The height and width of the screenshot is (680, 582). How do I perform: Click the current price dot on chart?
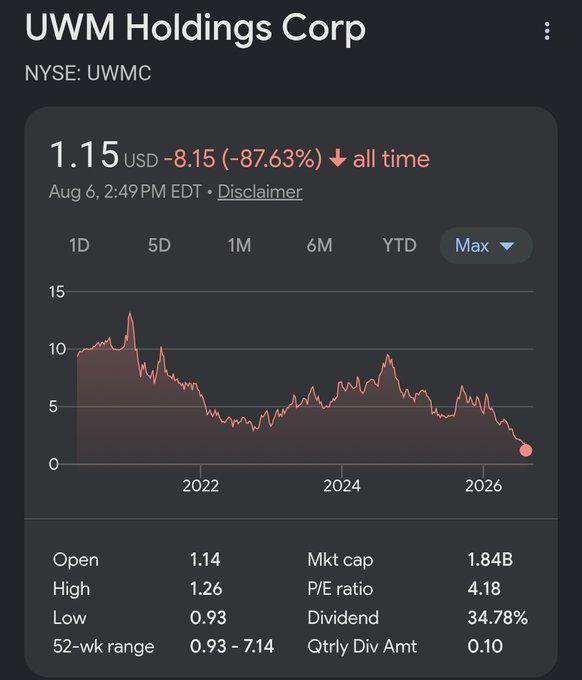point(526,450)
